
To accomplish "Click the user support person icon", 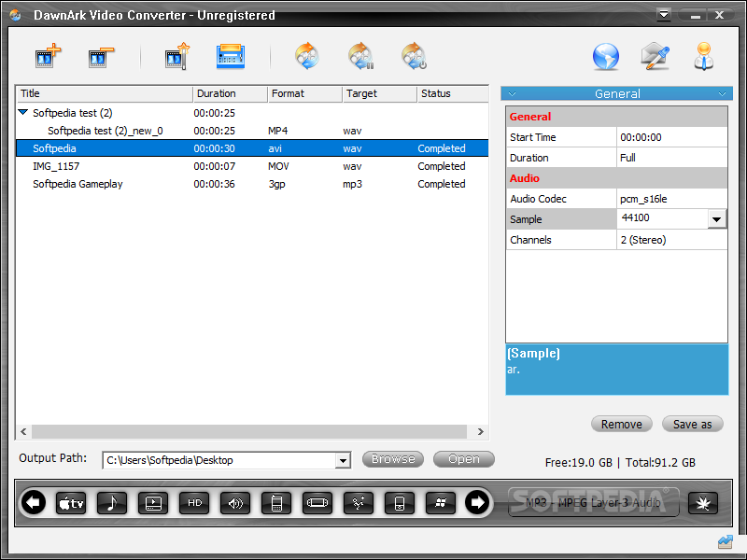I will (x=704, y=56).
